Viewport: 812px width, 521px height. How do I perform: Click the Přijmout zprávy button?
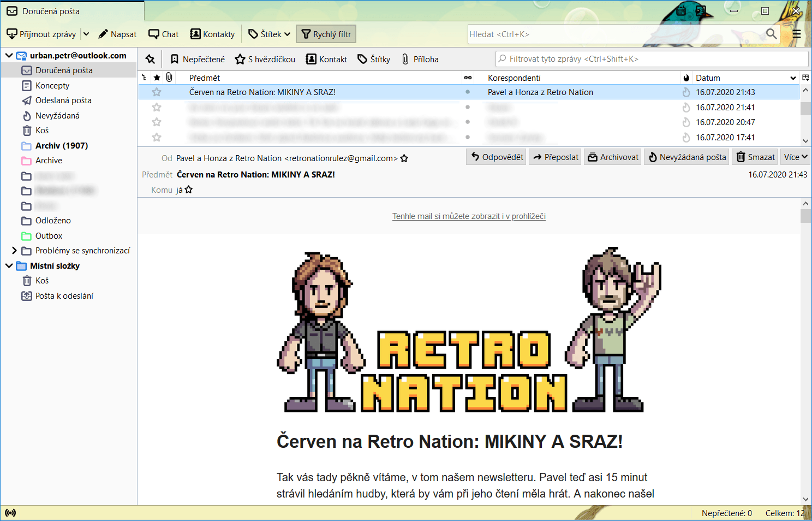pyautogui.click(x=41, y=34)
